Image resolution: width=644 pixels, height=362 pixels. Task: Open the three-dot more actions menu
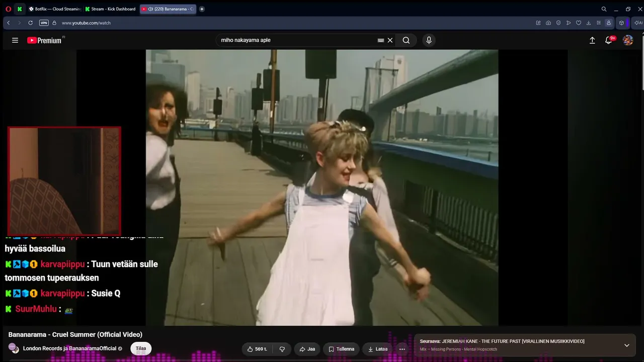click(x=402, y=349)
